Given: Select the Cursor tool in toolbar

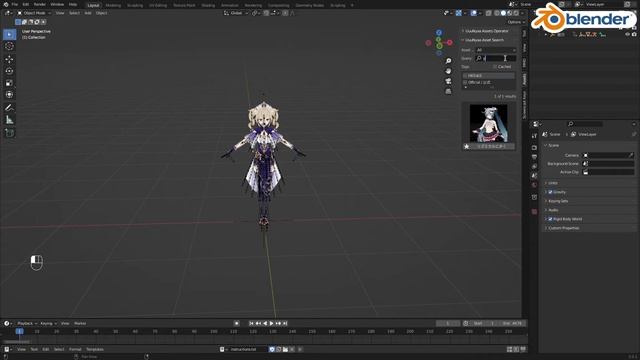Looking at the screenshot, I should click(9, 47).
